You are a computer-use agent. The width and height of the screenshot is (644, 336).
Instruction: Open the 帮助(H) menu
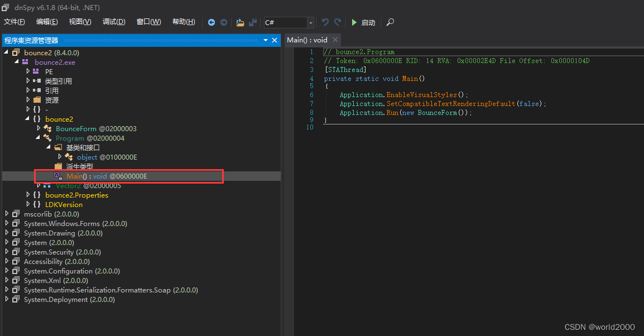184,22
